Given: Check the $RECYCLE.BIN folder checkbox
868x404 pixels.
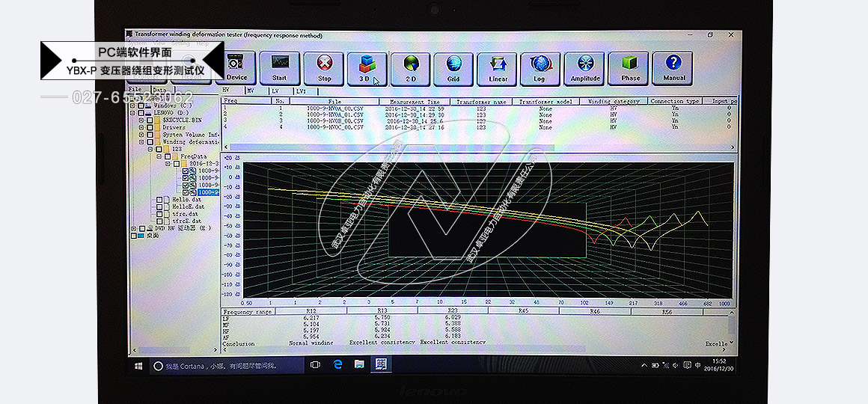Looking at the screenshot, I should [x=150, y=120].
